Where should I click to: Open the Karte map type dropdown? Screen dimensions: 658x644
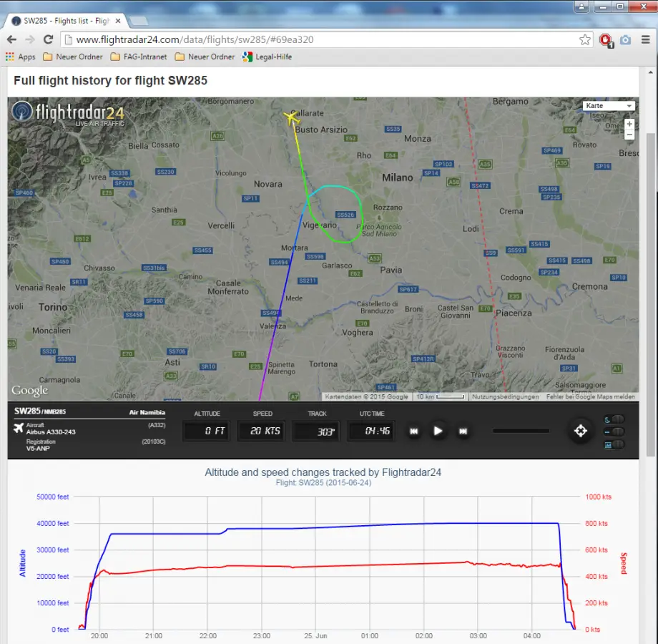click(x=609, y=106)
